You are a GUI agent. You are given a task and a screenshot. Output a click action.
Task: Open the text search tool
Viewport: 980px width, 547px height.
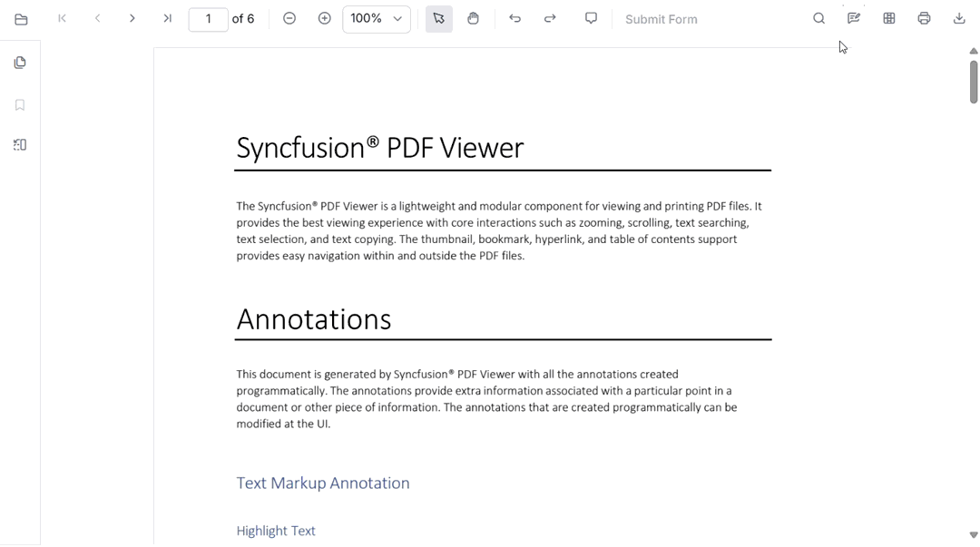[818, 19]
